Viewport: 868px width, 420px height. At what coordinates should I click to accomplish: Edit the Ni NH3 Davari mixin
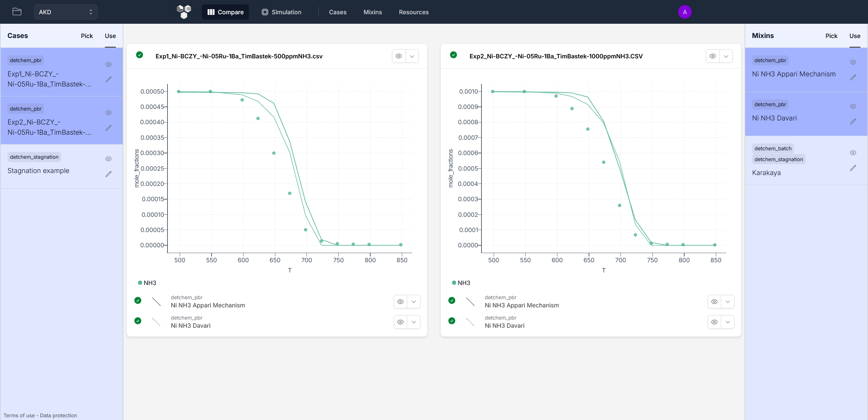853,121
